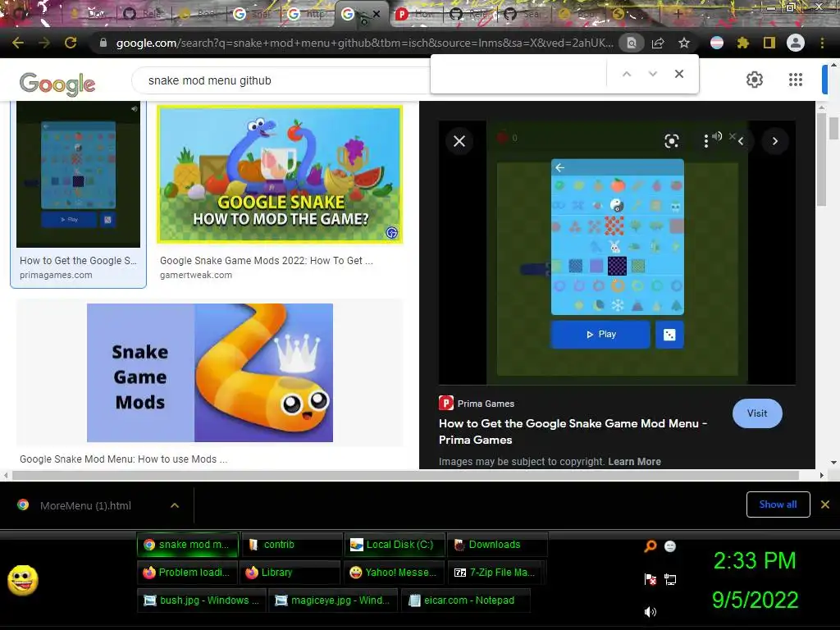840x630 pixels.
Task: Search inside image with Lens icon
Action: tap(671, 141)
